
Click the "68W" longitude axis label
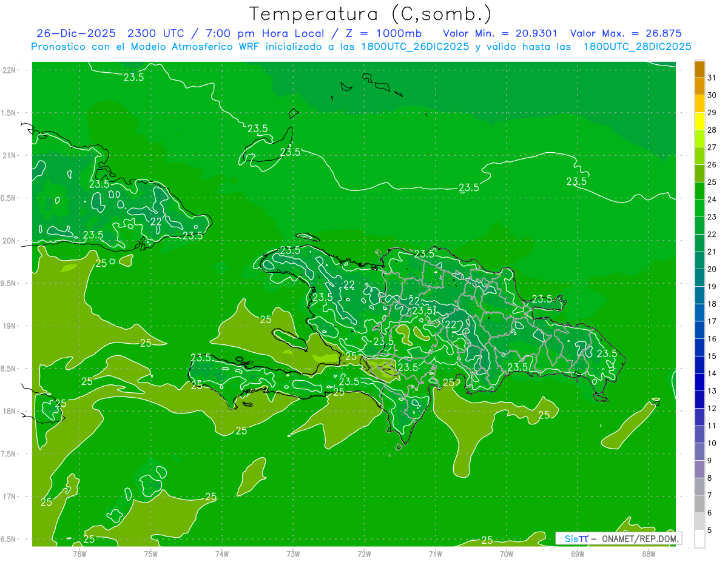coord(649,554)
